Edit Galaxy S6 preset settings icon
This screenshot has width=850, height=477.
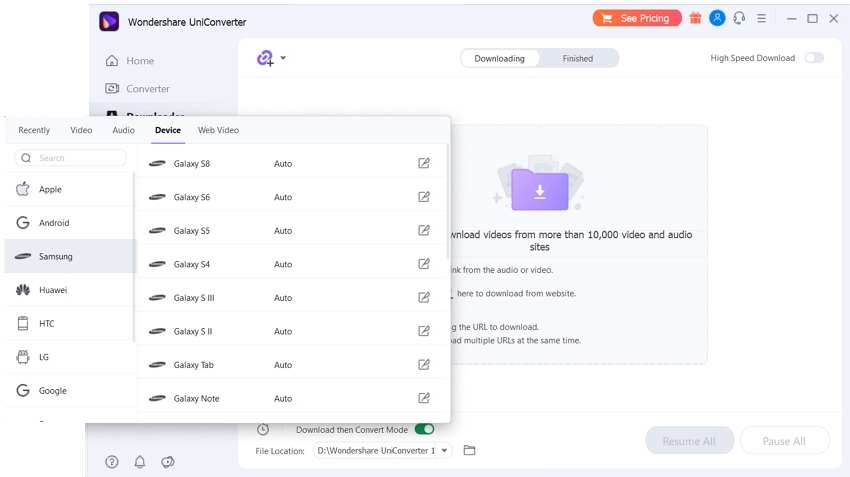click(x=424, y=197)
